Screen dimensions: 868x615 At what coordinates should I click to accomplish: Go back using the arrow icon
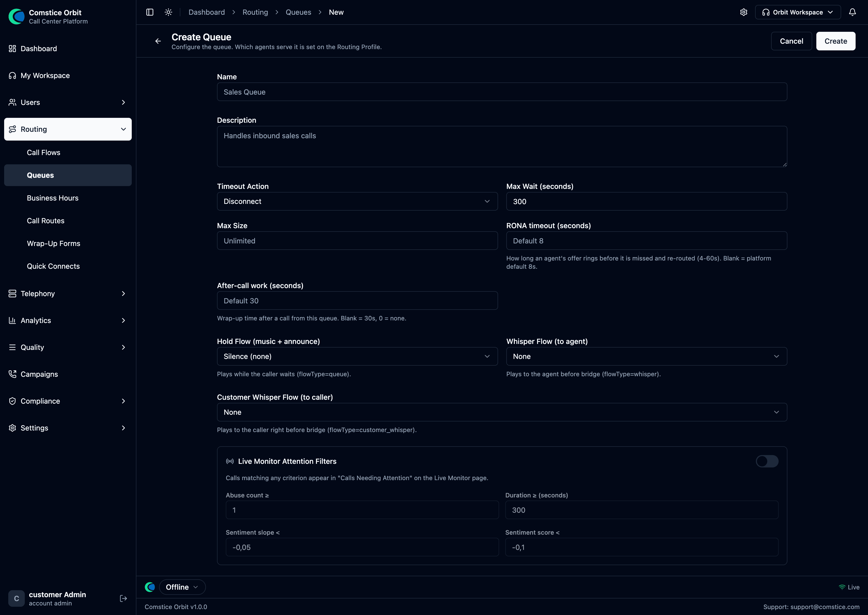coord(158,41)
